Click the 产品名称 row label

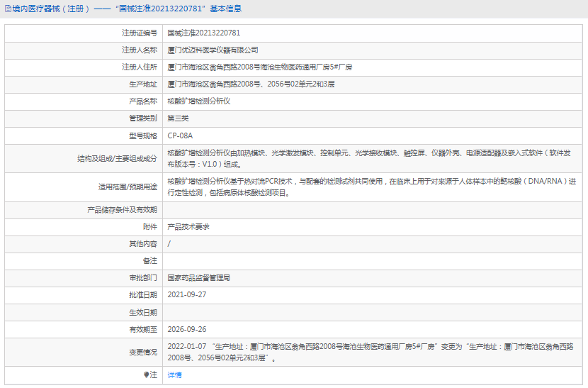click(143, 101)
